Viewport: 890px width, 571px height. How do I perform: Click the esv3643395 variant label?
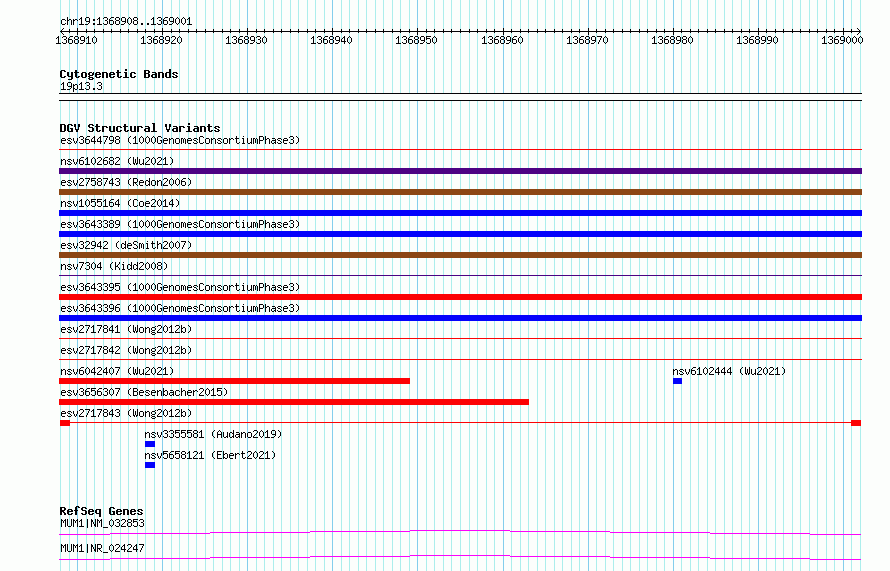pyautogui.click(x=180, y=287)
